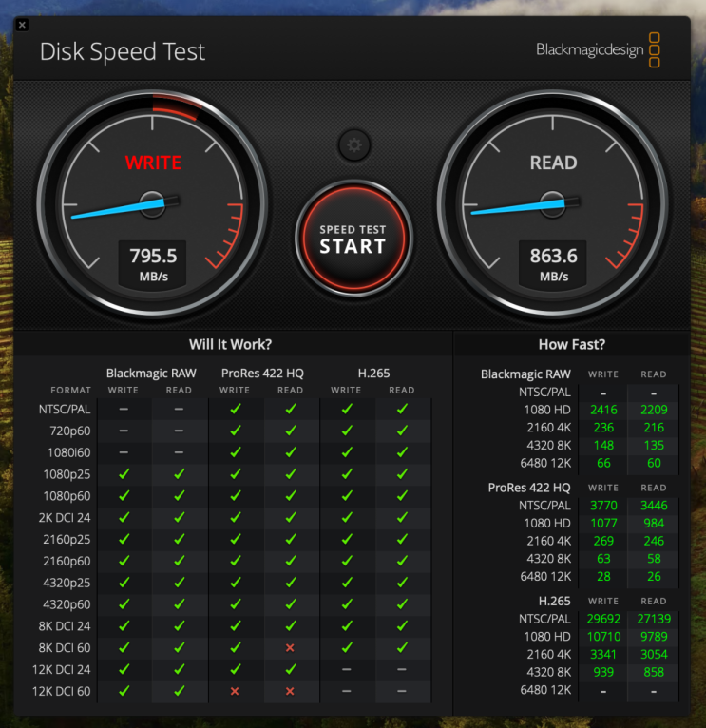706x728 pixels.
Task: Click the Disk Speed Test title
Action: 122,51
